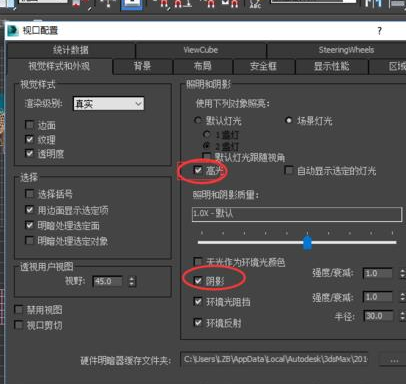Enable the 视口剪切 checkbox
This screenshot has height=384, width=406.
click(x=19, y=325)
